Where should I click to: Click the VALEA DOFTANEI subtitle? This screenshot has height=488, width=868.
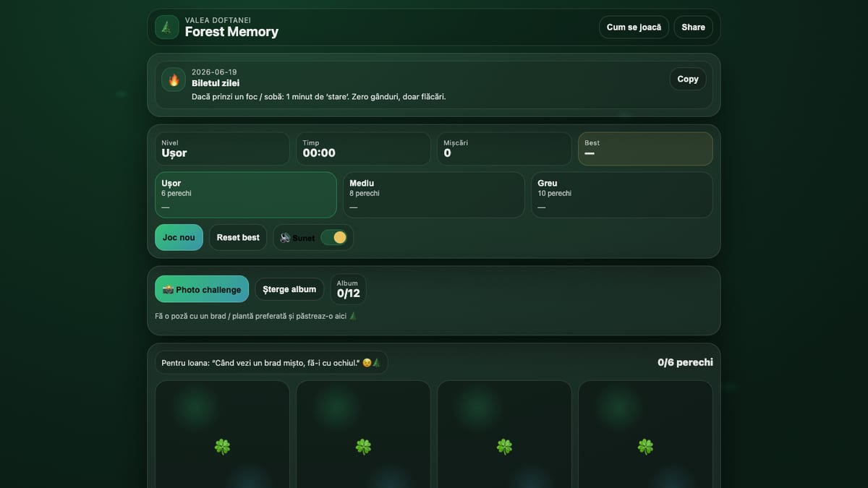click(x=218, y=20)
